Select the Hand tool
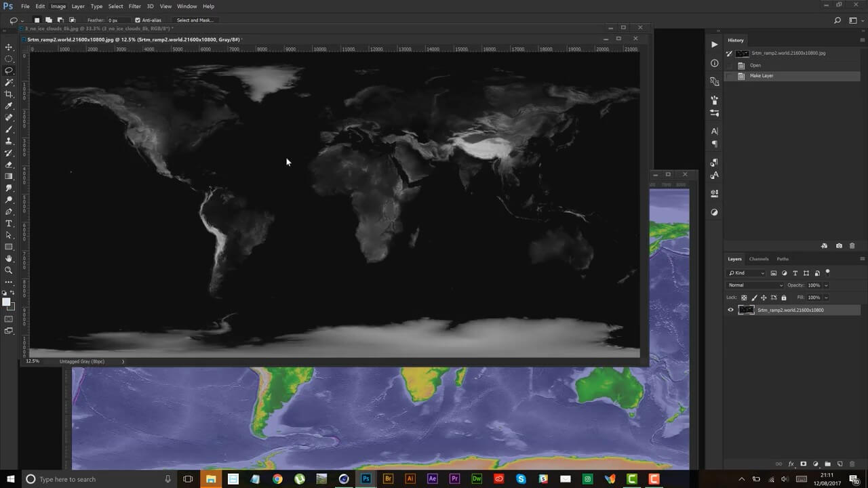The width and height of the screenshot is (868, 488). click(x=9, y=258)
